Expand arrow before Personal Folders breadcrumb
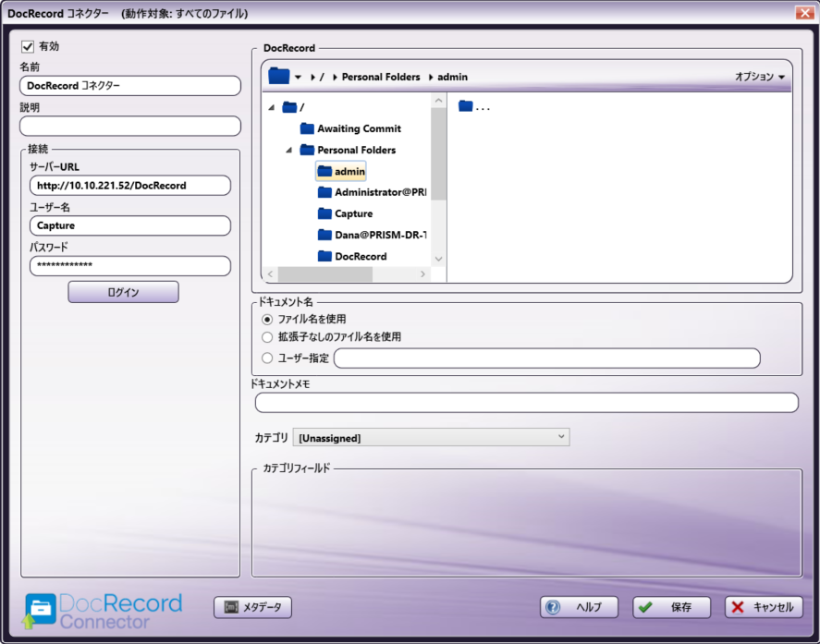Image resolution: width=820 pixels, height=644 pixels. click(x=335, y=78)
